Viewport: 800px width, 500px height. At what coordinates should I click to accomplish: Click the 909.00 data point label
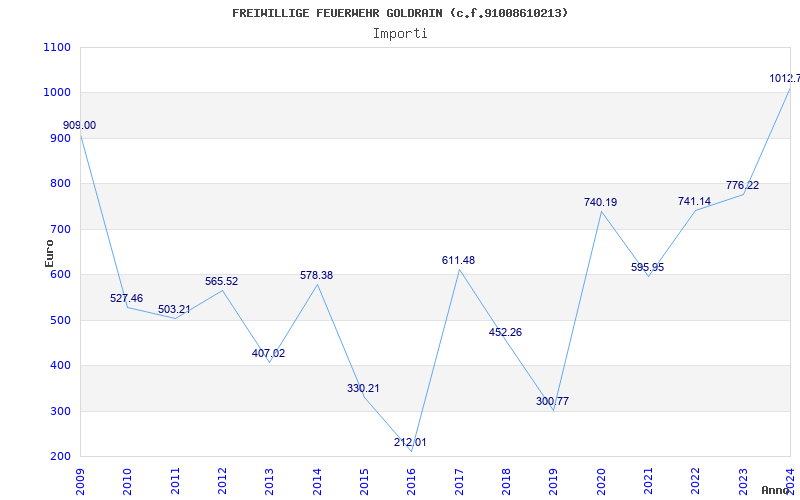(80, 126)
